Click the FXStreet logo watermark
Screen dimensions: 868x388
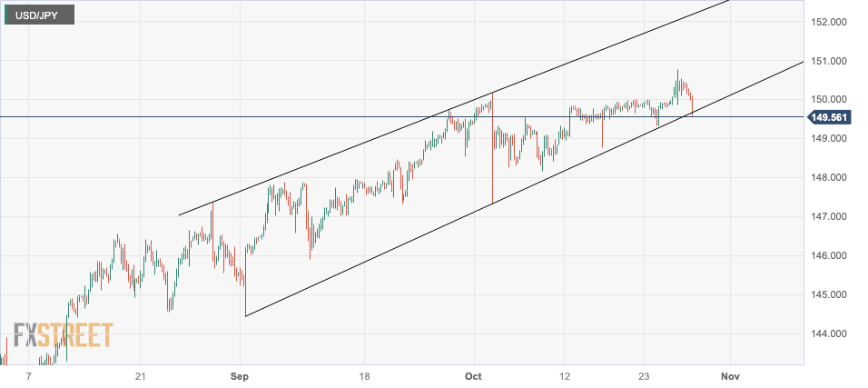[63, 335]
